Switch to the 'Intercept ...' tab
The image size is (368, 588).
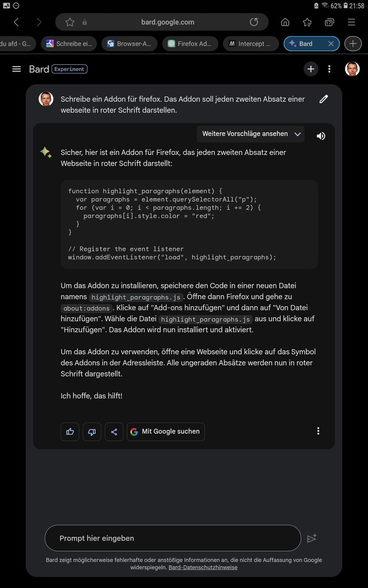click(250, 44)
